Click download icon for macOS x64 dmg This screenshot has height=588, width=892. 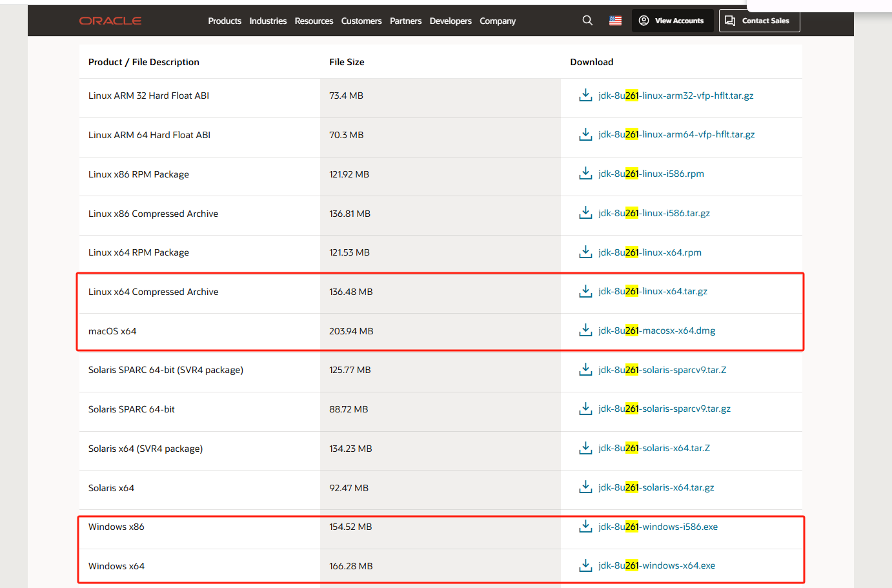(585, 330)
